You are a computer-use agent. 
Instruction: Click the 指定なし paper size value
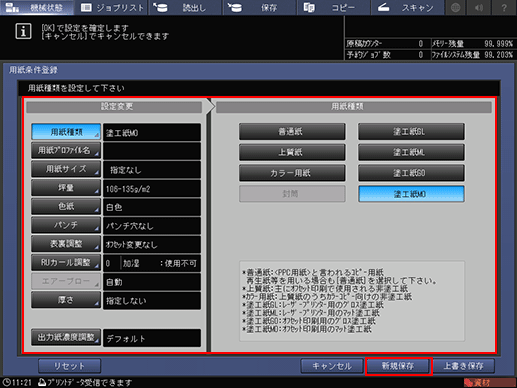coord(152,170)
